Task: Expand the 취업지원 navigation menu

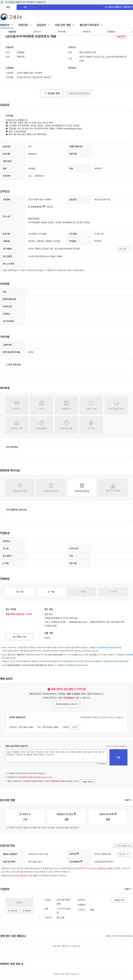Action: click(25, 25)
